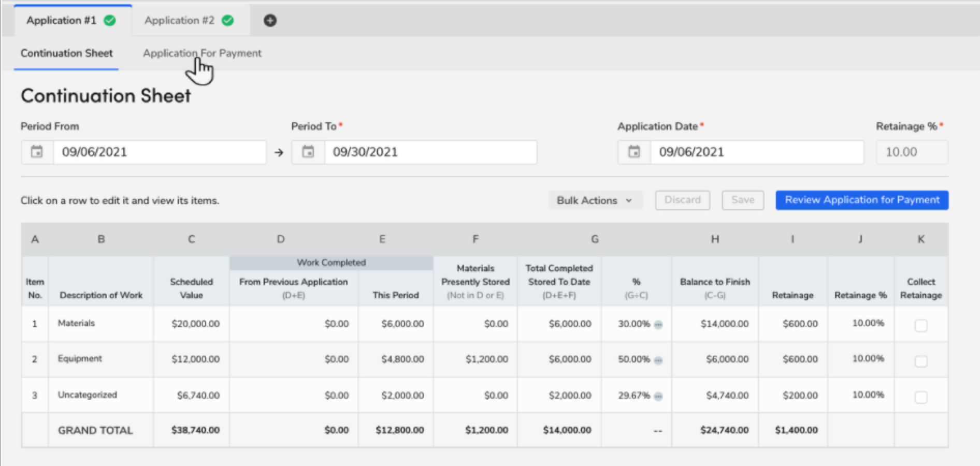The image size is (980, 466).
Task: Click This Period value $6,000.00
Action: click(402, 324)
